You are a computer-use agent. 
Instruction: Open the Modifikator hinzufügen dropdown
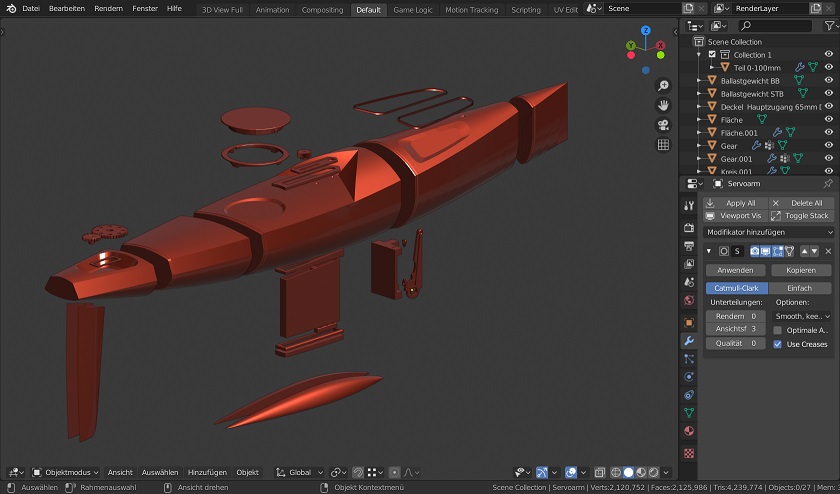pyautogui.click(x=768, y=232)
